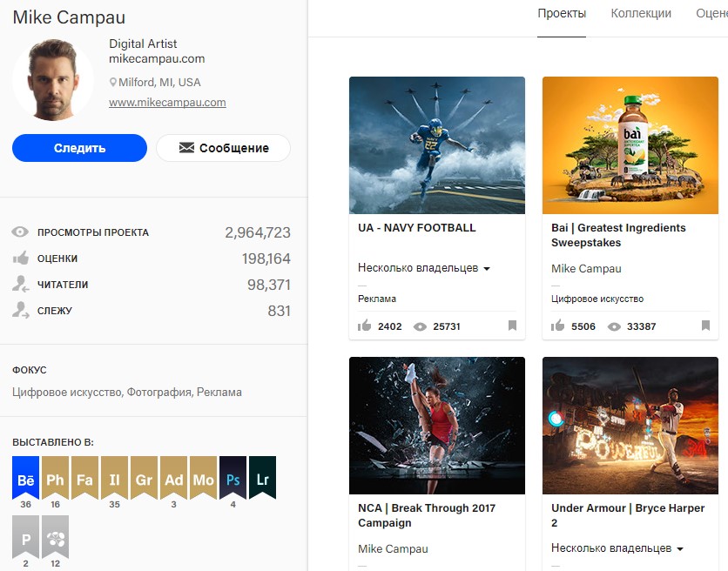This screenshot has width=728, height=571.
Task: Click the focus text Цифровое искусство, Фотография, Реклама
Action: pos(127,393)
